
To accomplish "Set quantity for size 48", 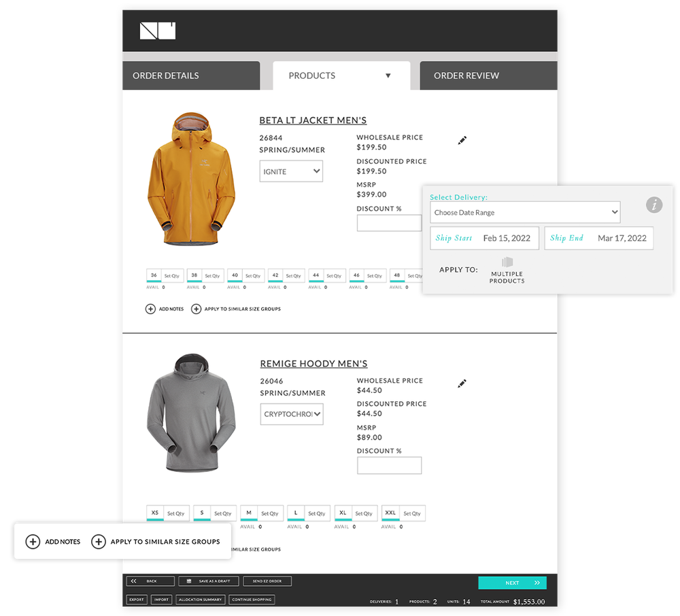I will point(414,276).
